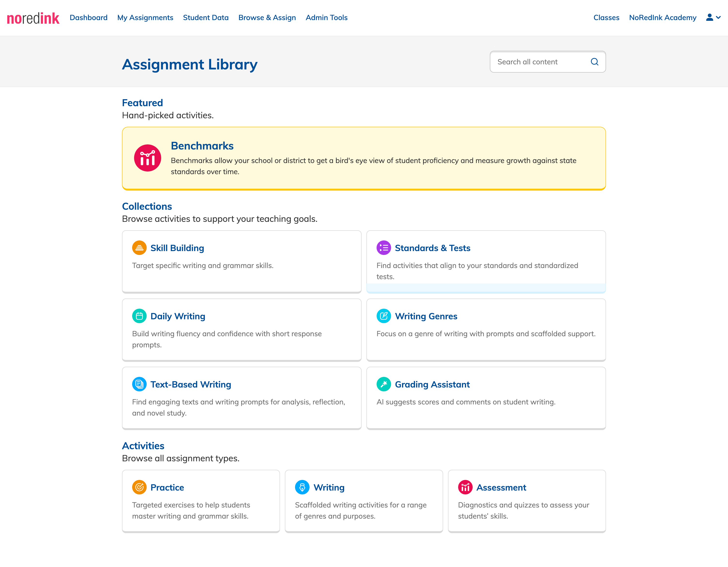Click the NoRedInk logo

pos(33,18)
